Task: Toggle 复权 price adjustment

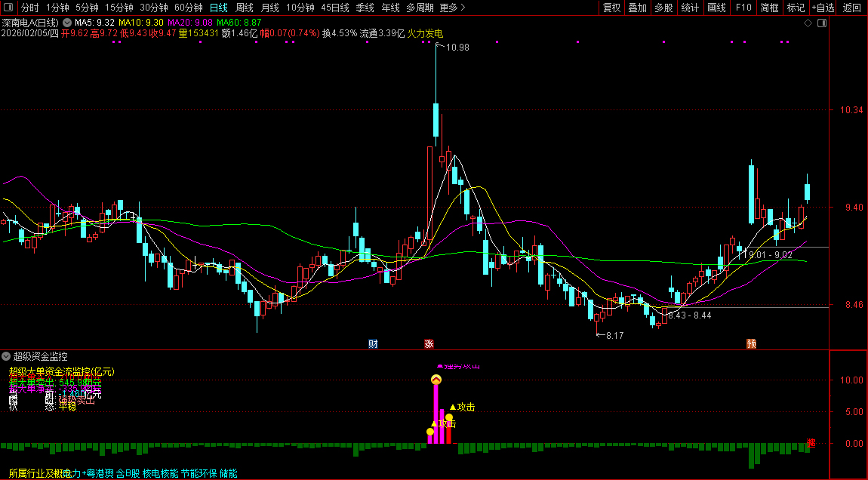Action: pyautogui.click(x=611, y=8)
